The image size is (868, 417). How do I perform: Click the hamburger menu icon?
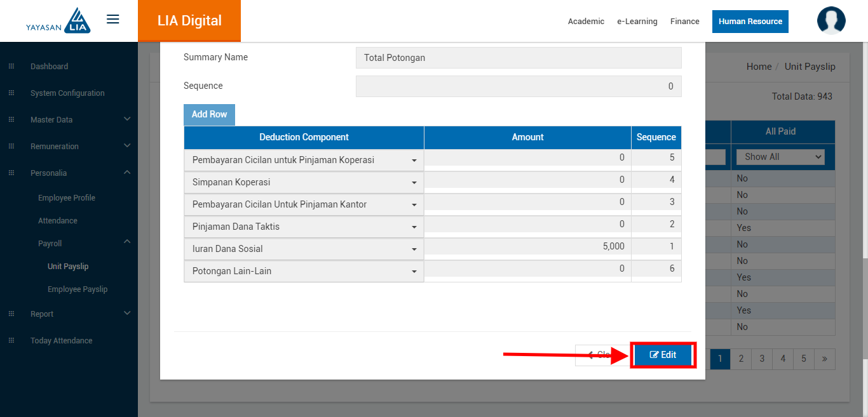pyautogui.click(x=113, y=20)
